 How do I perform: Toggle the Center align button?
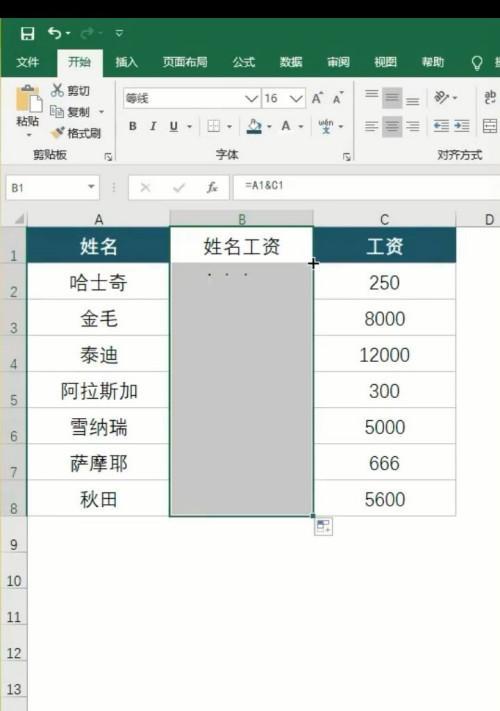(x=392, y=126)
